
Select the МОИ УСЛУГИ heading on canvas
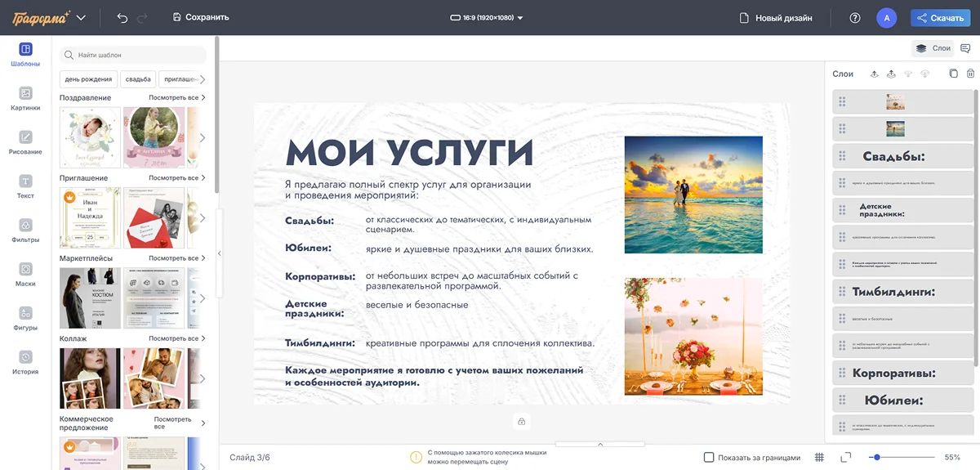click(409, 153)
